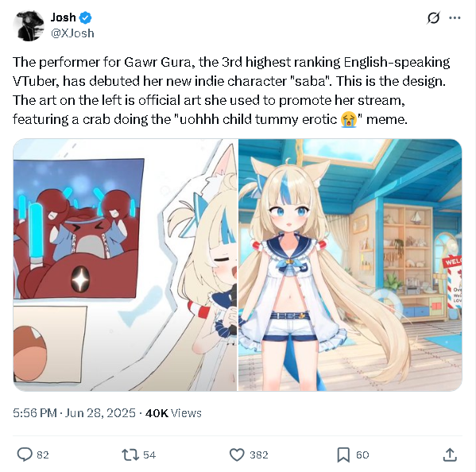Click the 54 reposts count
This screenshot has width=476, height=472.
tap(149, 455)
